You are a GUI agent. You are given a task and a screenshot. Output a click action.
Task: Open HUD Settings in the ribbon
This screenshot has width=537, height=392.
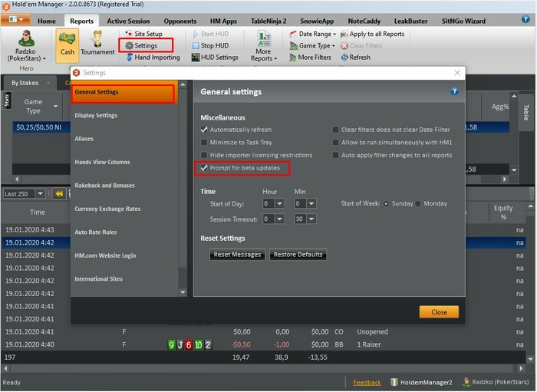[215, 58]
